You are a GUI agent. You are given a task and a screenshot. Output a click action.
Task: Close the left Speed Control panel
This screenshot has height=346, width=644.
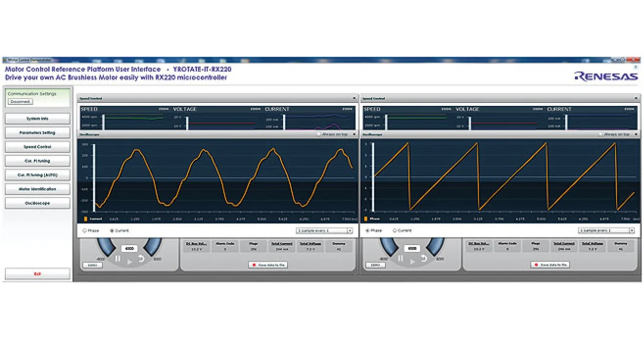click(354, 99)
